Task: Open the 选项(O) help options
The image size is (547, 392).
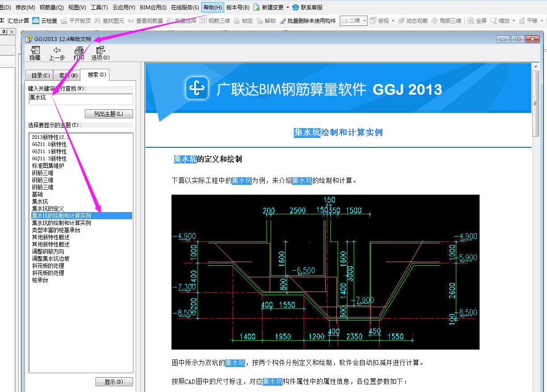Action: [100, 53]
